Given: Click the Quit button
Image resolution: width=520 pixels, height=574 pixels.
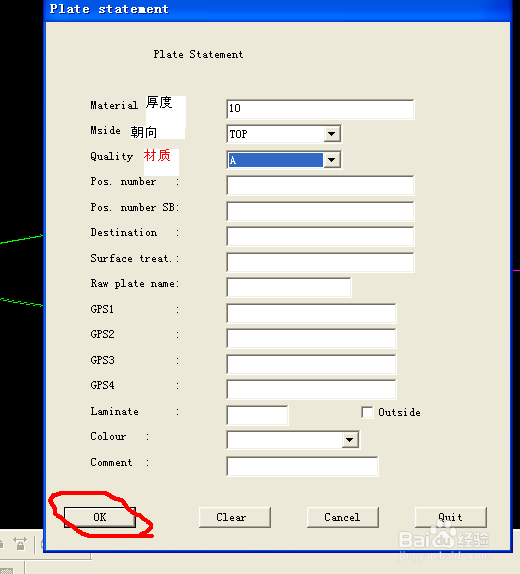Looking at the screenshot, I should coord(450,517).
